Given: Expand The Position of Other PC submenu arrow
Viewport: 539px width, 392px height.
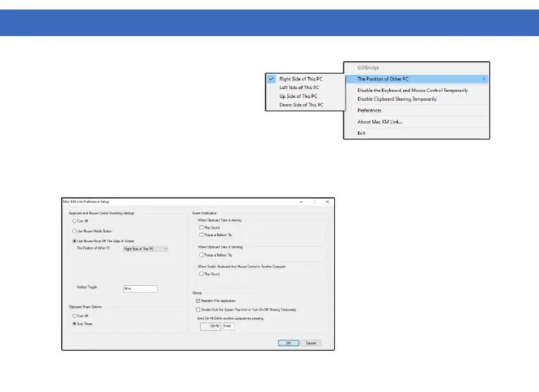Looking at the screenshot, I should pos(484,79).
